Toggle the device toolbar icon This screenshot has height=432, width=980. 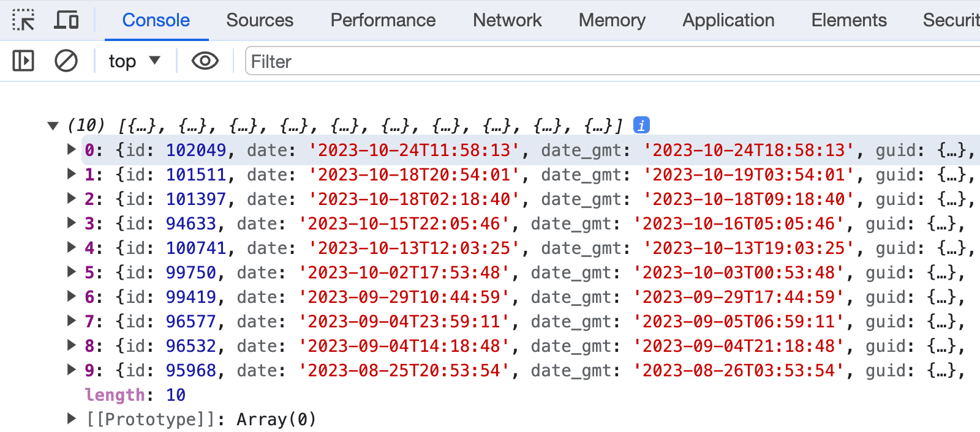click(66, 20)
